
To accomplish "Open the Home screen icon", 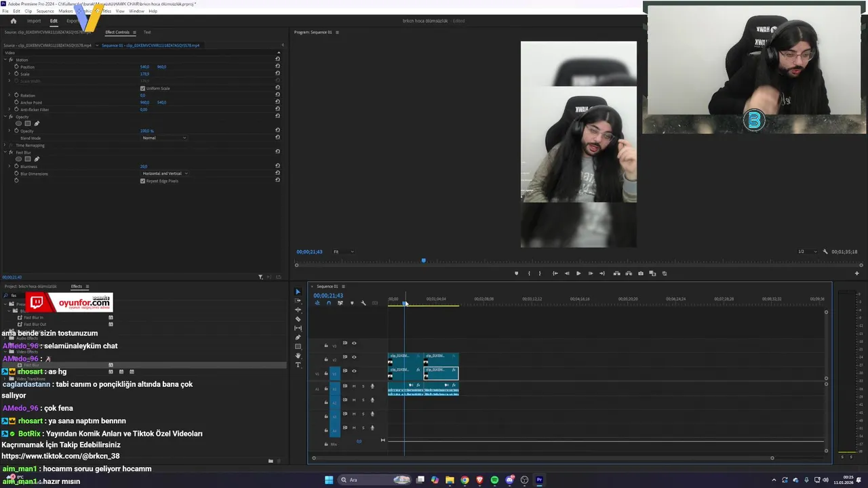I will click(x=13, y=21).
